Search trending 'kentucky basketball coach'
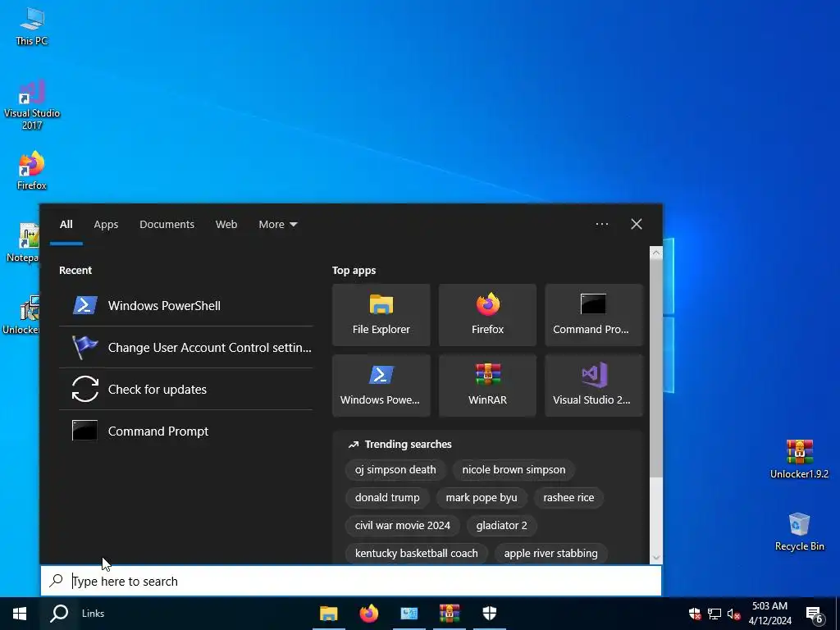The width and height of the screenshot is (840, 630). click(416, 554)
